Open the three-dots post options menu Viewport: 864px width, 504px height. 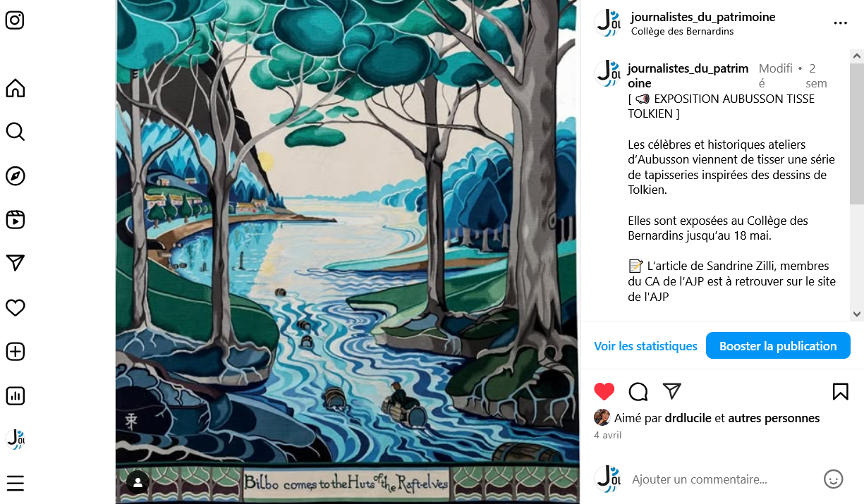point(840,23)
